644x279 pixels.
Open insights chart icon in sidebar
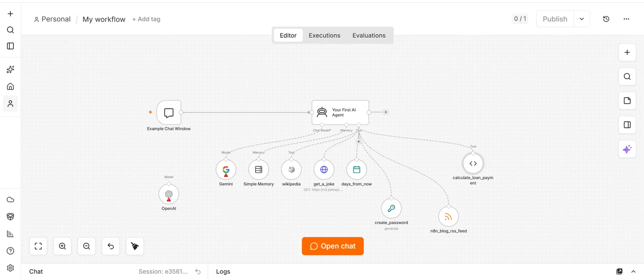[10, 234]
